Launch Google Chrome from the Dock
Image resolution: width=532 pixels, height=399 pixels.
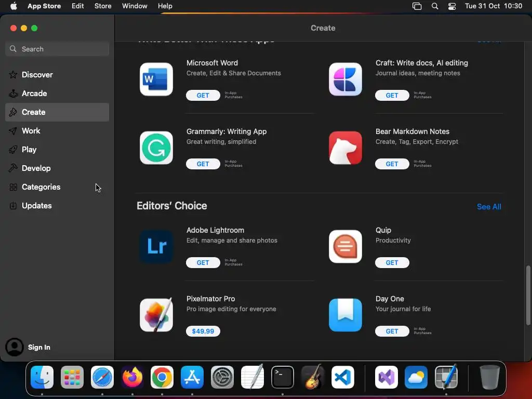[x=162, y=377]
